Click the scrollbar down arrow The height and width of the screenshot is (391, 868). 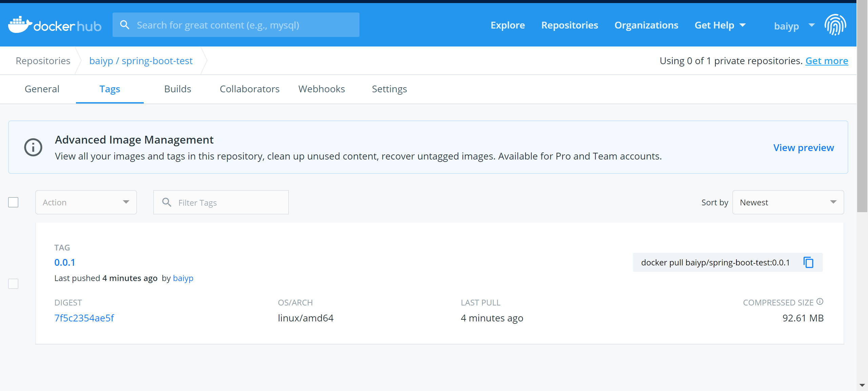click(862, 385)
